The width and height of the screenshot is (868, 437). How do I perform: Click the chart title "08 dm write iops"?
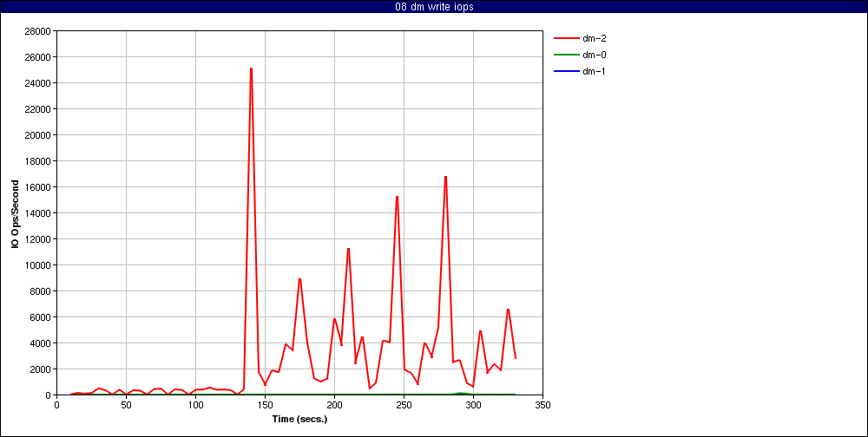434,7
